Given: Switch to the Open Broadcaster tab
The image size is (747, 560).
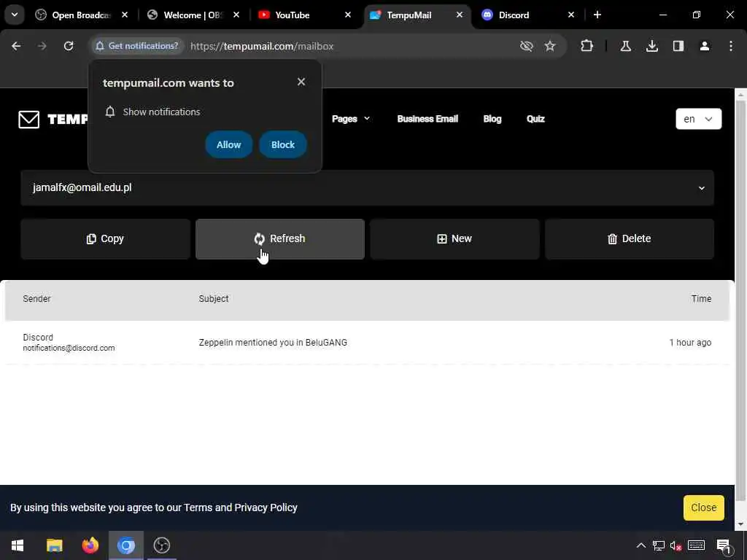Looking at the screenshot, I should pos(82,15).
